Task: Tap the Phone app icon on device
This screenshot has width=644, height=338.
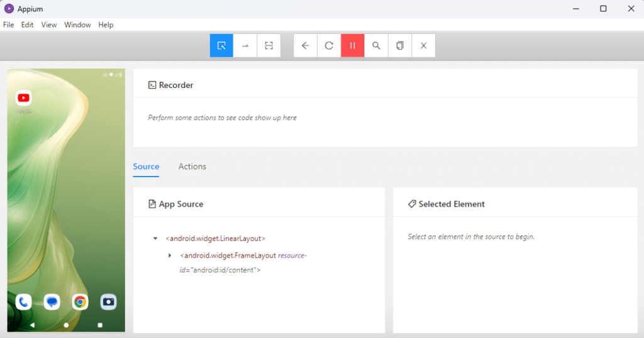Action: click(x=24, y=302)
